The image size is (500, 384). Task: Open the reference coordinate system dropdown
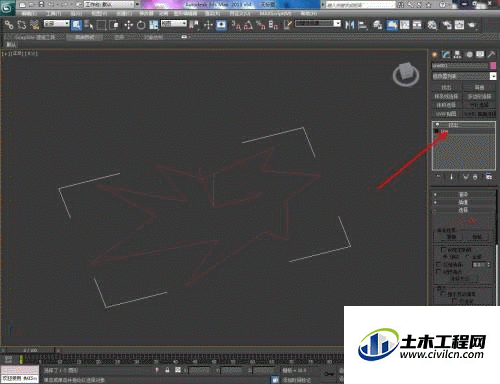(174, 24)
